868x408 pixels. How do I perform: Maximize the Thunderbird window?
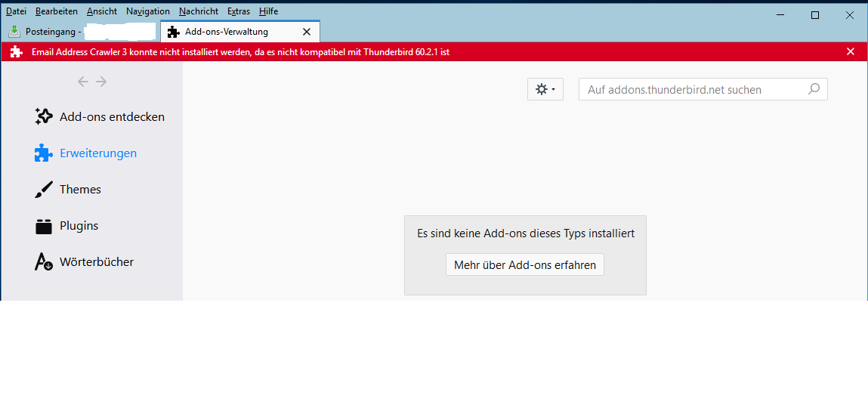pyautogui.click(x=815, y=15)
